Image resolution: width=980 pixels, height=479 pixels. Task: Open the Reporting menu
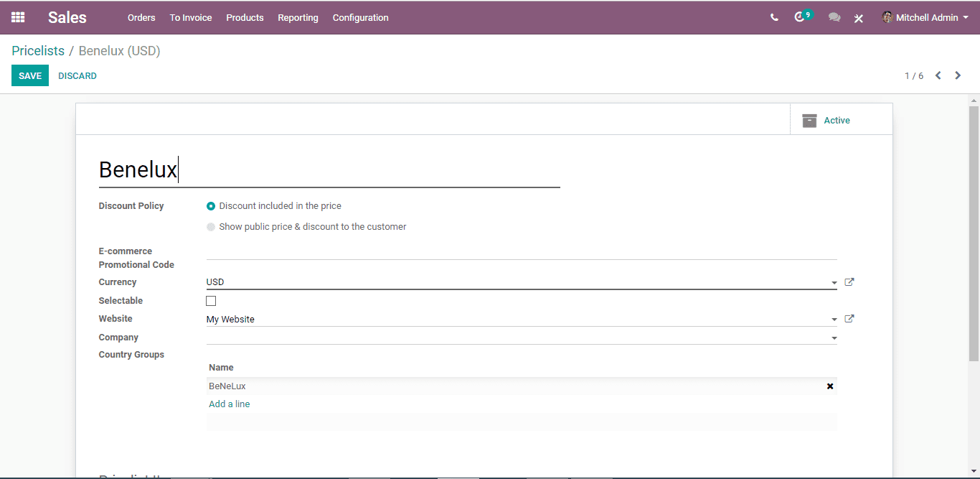(x=298, y=17)
